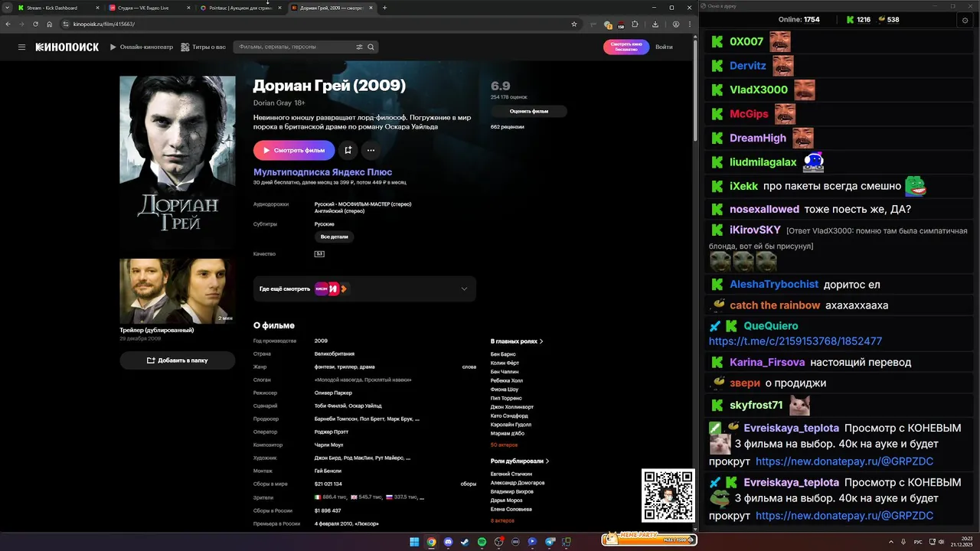The width and height of the screenshot is (980, 551).
Task: Open 662 рецензии link
Action: pyautogui.click(x=508, y=127)
